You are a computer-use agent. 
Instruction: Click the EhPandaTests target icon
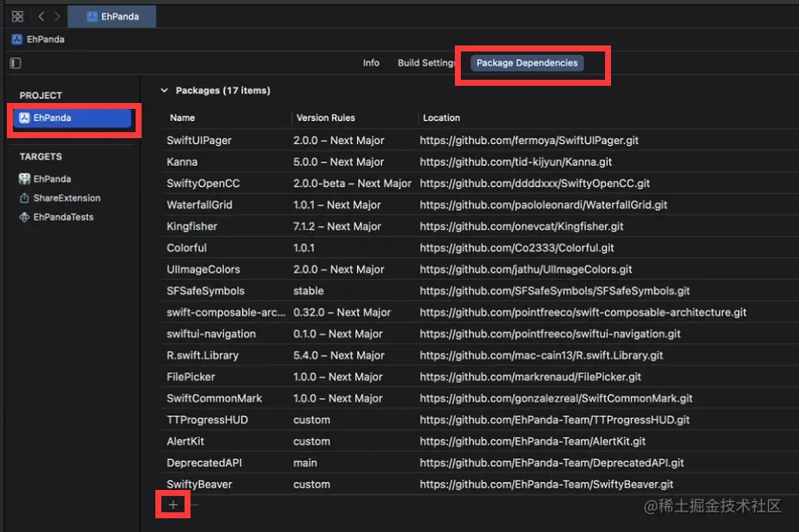tap(24, 217)
